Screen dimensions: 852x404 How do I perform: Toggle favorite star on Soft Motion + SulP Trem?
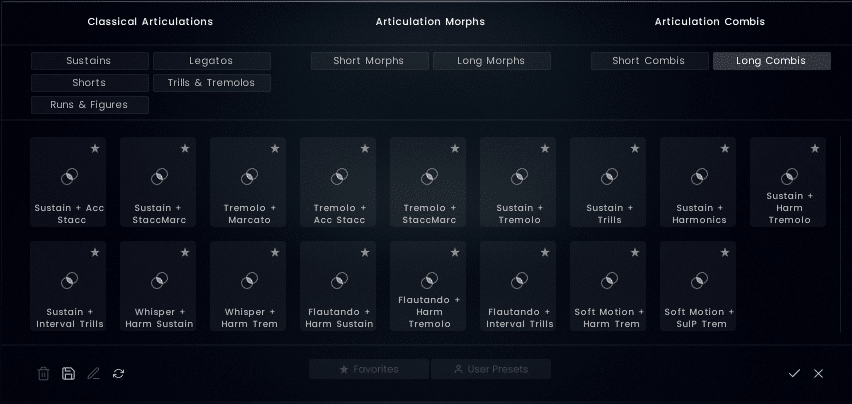[x=725, y=252]
